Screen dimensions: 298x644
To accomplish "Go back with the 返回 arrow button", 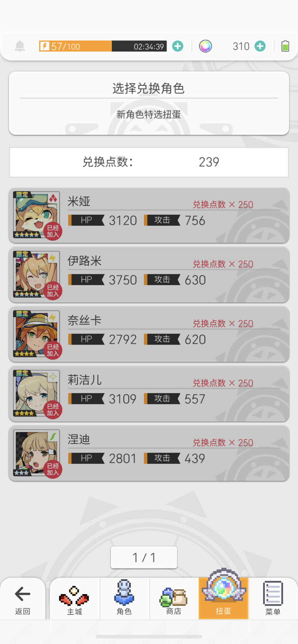I will 23,599.
